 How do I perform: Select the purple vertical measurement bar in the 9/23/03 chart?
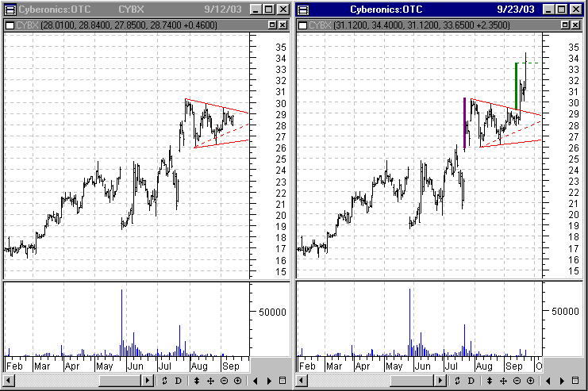click(x=465, y=123)
